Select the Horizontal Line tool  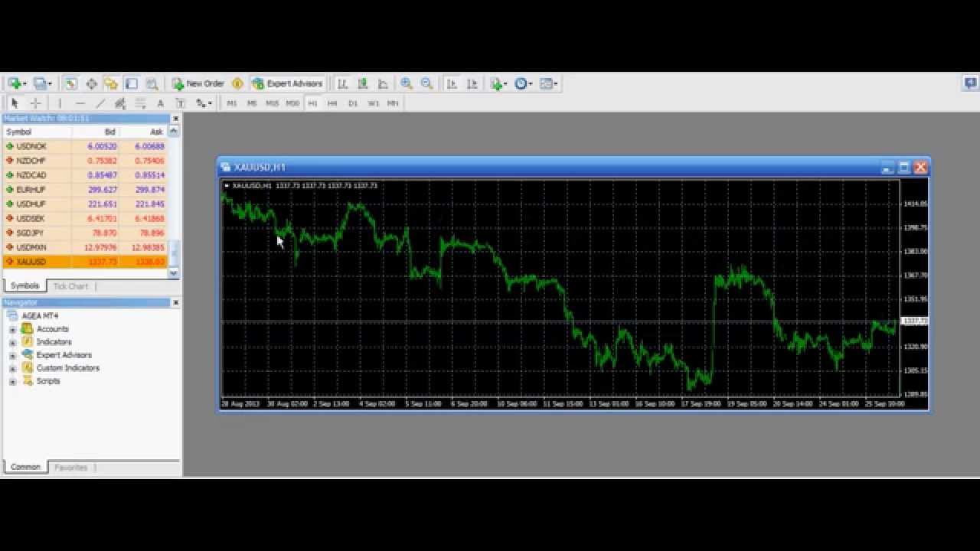tap(80, 103)
